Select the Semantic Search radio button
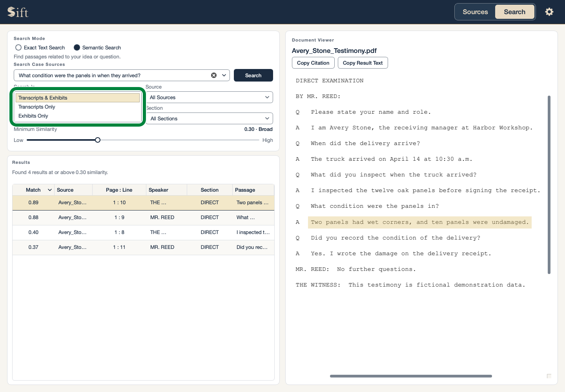The height and width of the screenshot is (392, 565). click(x=77, y=47)
